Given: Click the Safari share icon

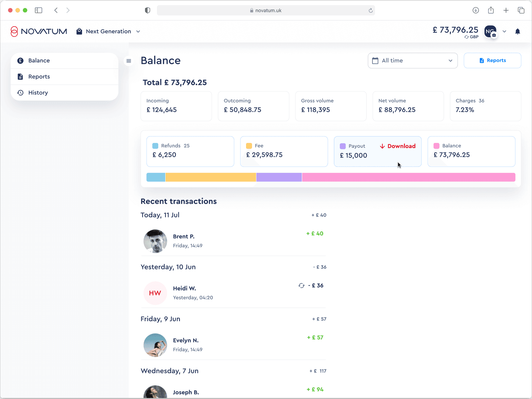Looking at the screenshot, I should pyautogui.click(x=491, y=10).
